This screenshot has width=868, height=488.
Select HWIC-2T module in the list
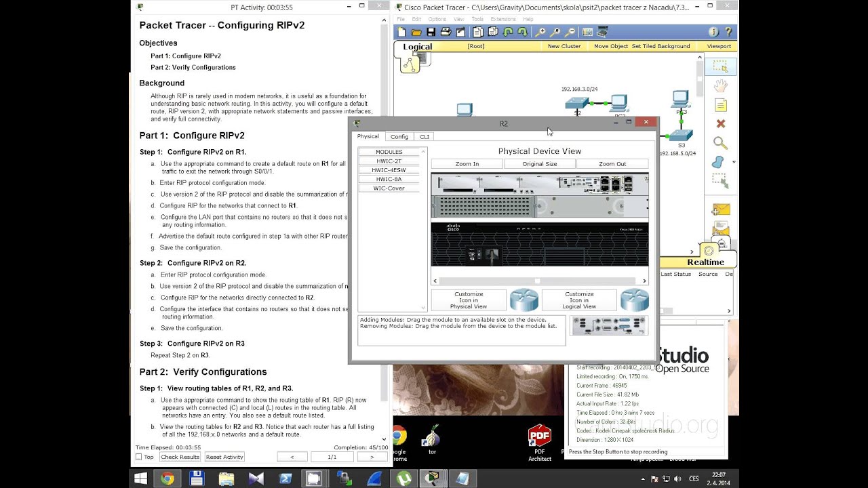pyautogui.click(x=389, y=161)
